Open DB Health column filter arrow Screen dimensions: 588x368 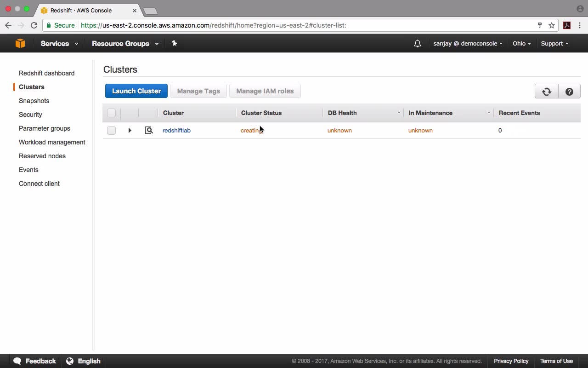[x=399, y=113]
